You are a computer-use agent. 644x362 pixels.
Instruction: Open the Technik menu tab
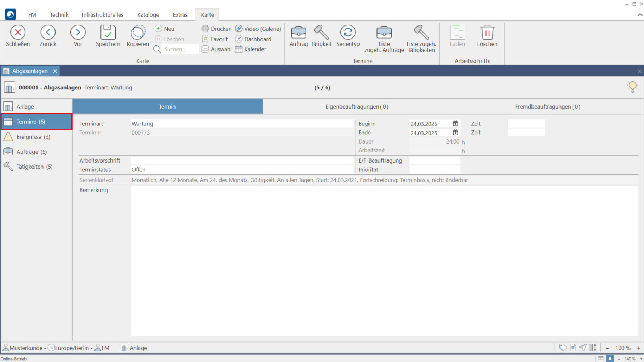tap(59, 15)
